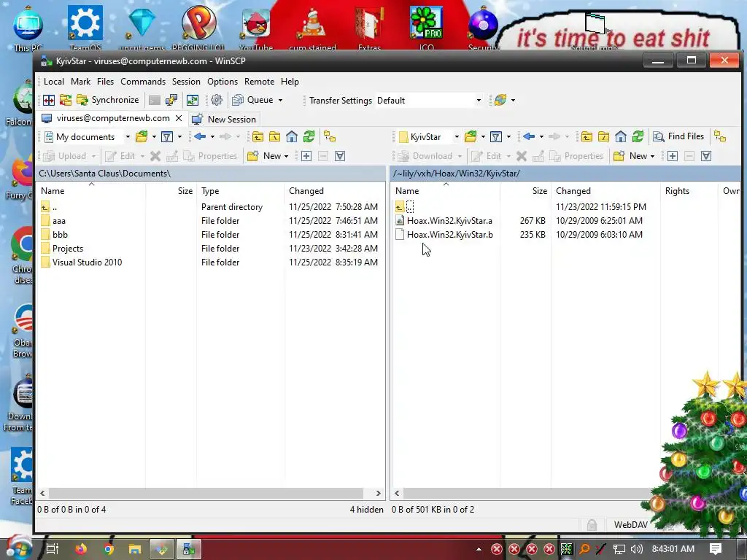Viewport: 747px width, 560px height.
Task: Open the notification center icon
Action: [716, 549]
